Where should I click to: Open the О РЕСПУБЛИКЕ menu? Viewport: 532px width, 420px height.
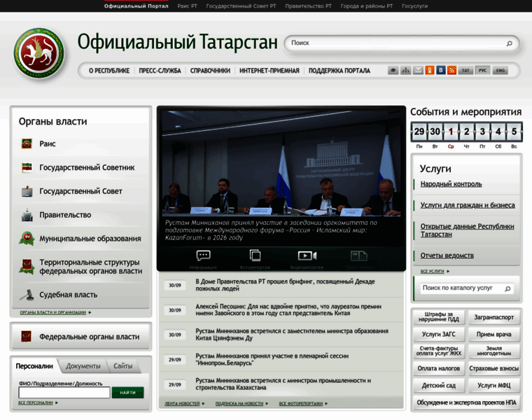[x=109, y=71]
